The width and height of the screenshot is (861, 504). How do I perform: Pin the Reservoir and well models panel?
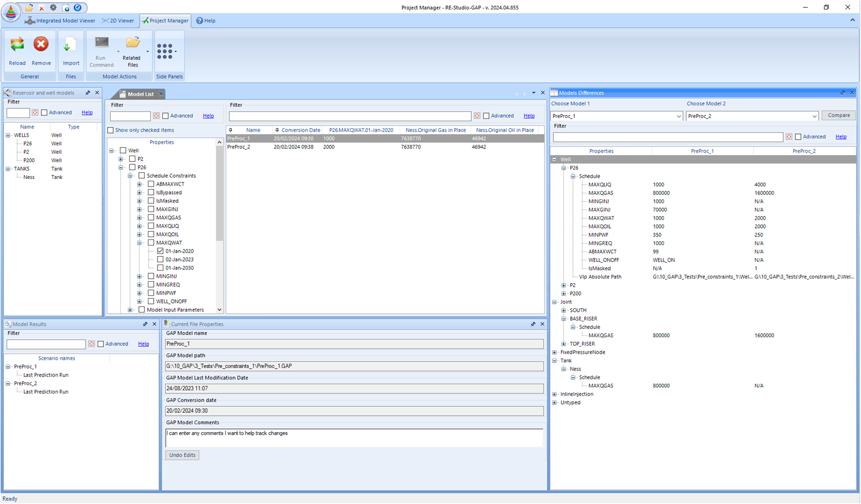(88, 93)
